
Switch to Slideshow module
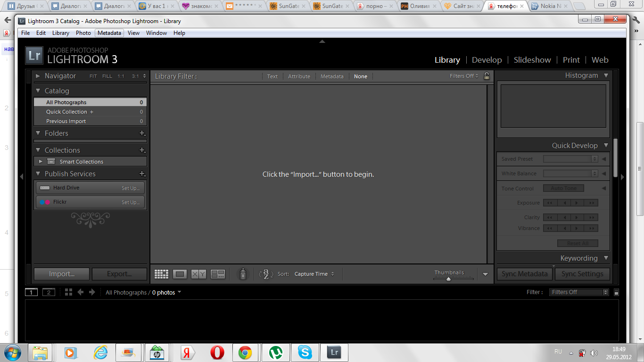[532, 60]
